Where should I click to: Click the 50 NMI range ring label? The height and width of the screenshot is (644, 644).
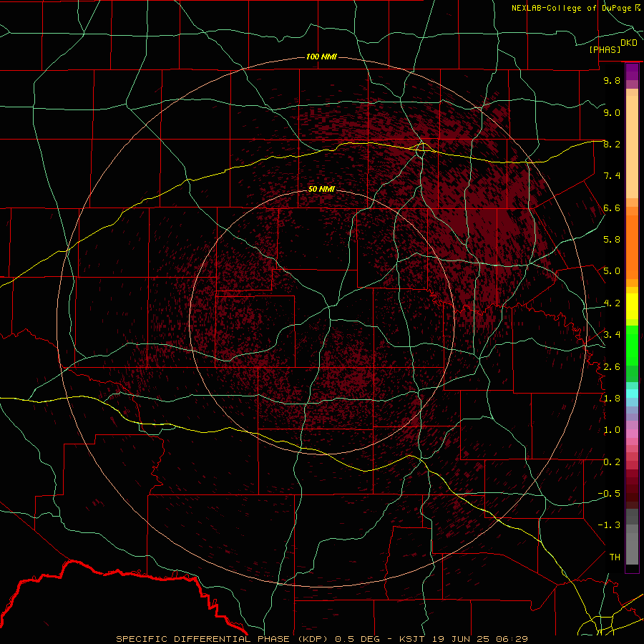321,189
